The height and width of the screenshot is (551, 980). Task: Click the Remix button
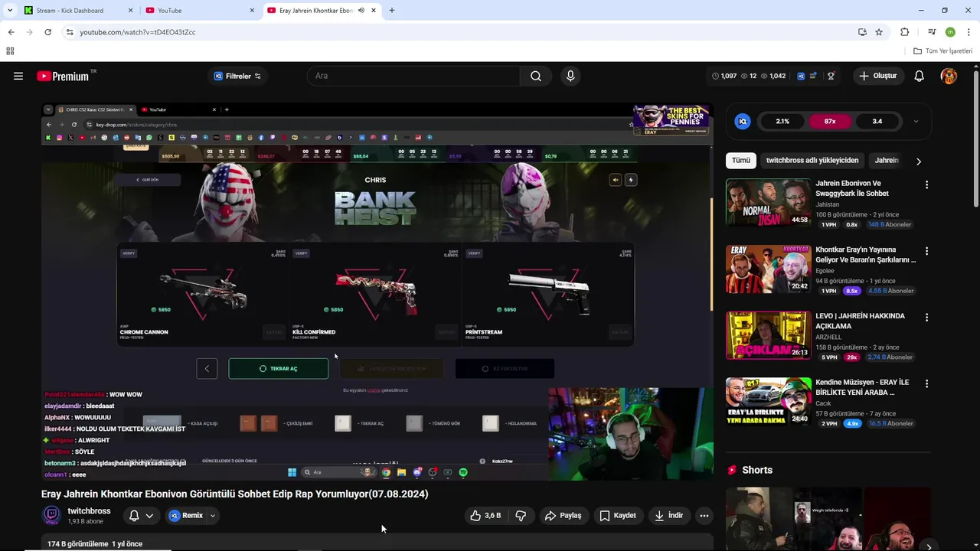[x=186, y=516]
